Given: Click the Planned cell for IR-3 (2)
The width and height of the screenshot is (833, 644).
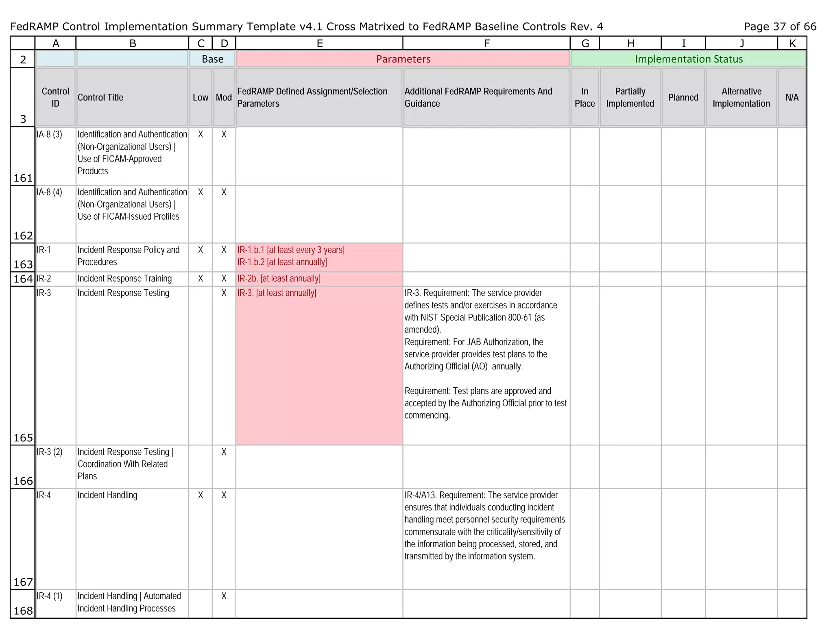Looking at the screenshot, I should [x=683, y=467].
